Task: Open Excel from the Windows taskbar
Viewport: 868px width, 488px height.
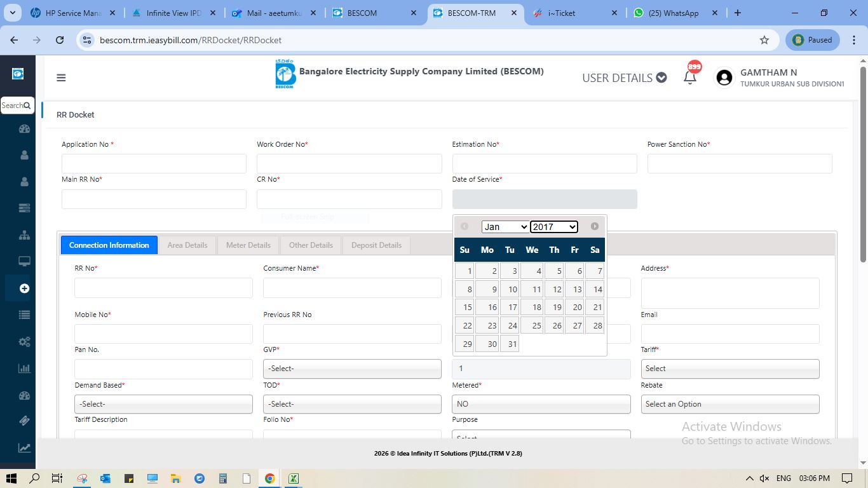Action: (294, 478)
